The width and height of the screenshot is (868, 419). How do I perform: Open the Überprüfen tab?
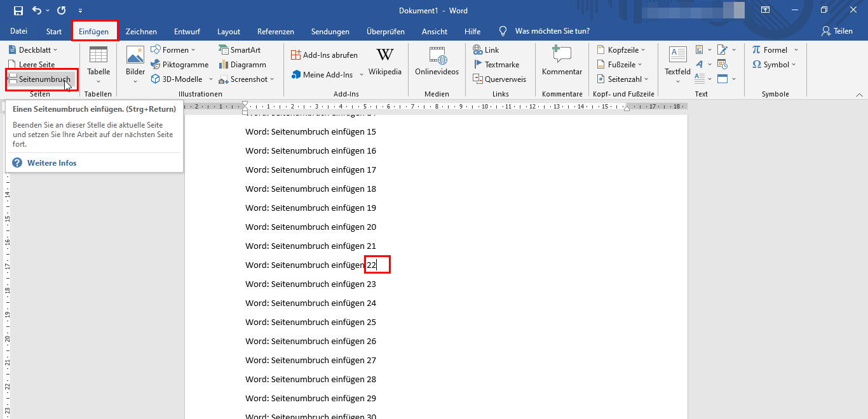(386, 31)
